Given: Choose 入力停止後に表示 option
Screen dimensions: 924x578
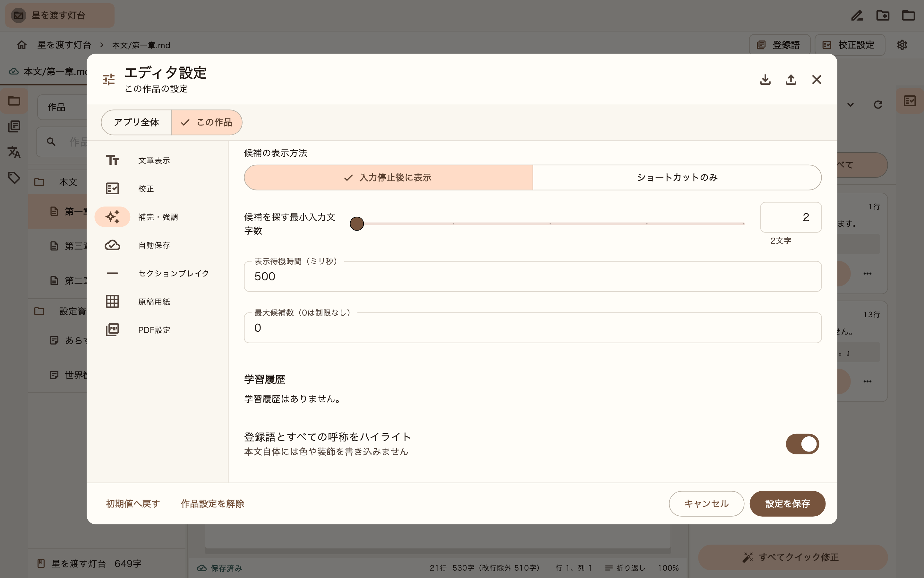Looking at the screenshot, I should 388,177.
